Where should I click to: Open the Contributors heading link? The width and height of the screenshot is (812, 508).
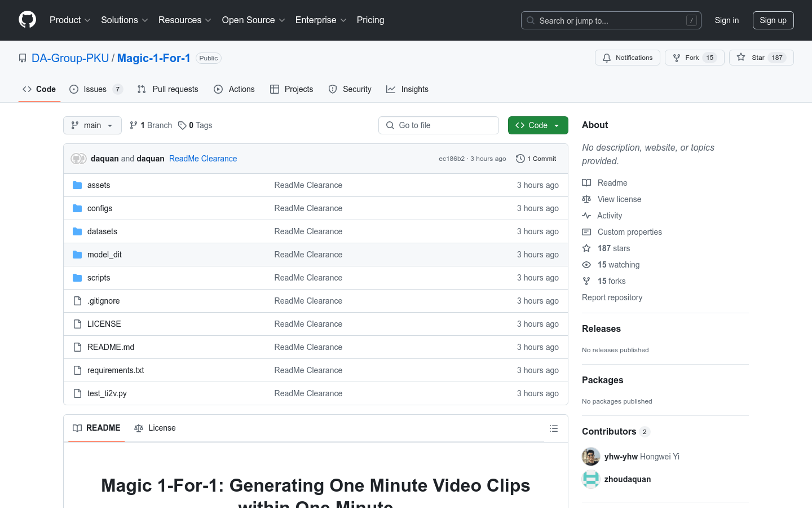click(616, 431)
